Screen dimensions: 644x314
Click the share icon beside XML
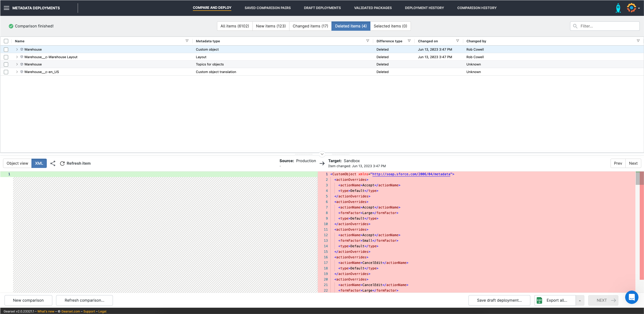point(53,163)
